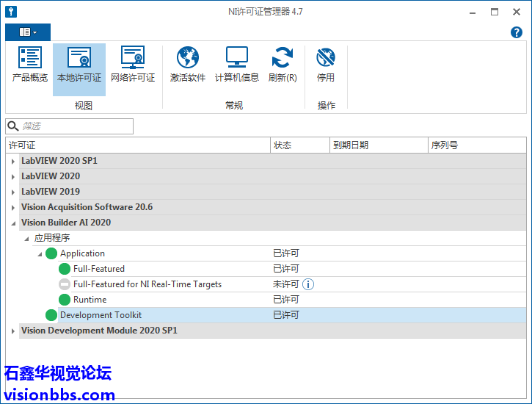Click the 激活软件 activate software icon

[x=188, y=65]
